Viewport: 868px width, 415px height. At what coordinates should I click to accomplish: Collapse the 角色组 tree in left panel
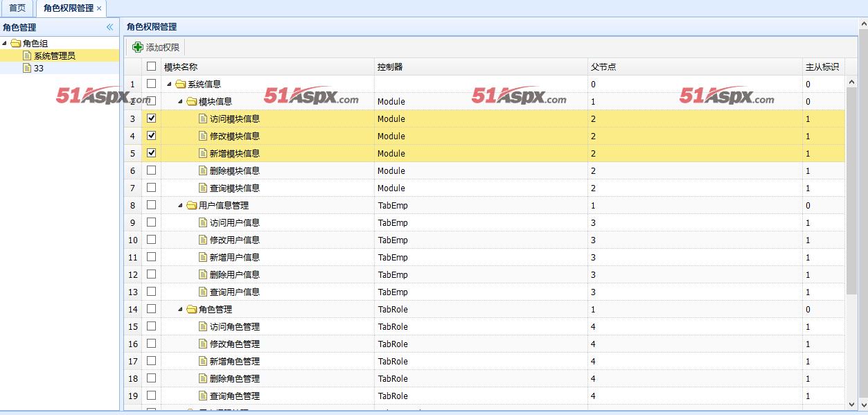tap(6, 44)
